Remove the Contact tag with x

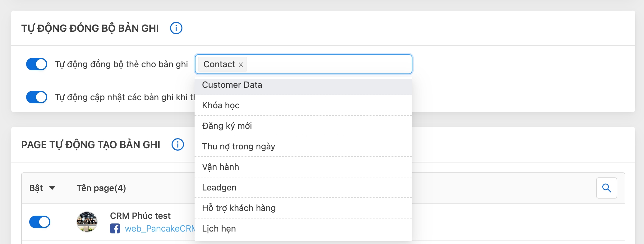pos(241,65)
